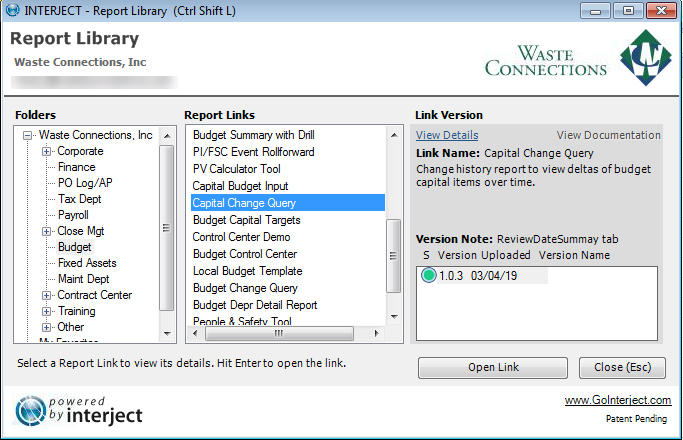Select Local Budget Template report link

[247, 271]
